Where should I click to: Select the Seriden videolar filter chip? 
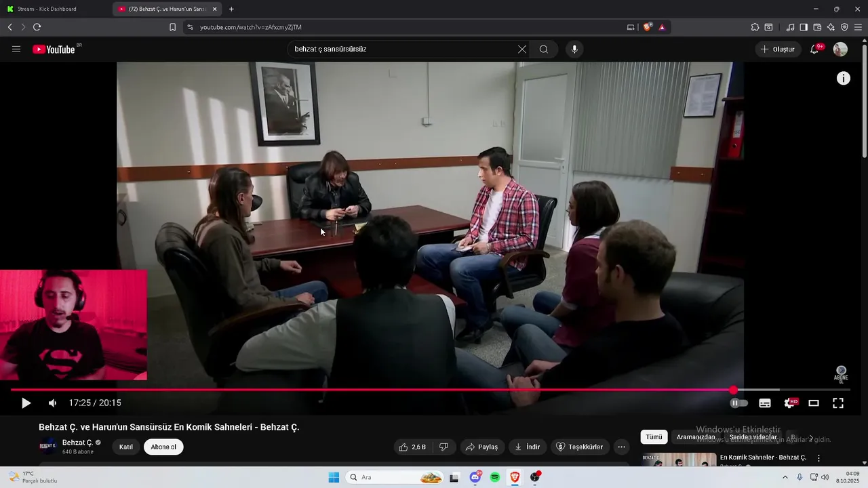753,437
